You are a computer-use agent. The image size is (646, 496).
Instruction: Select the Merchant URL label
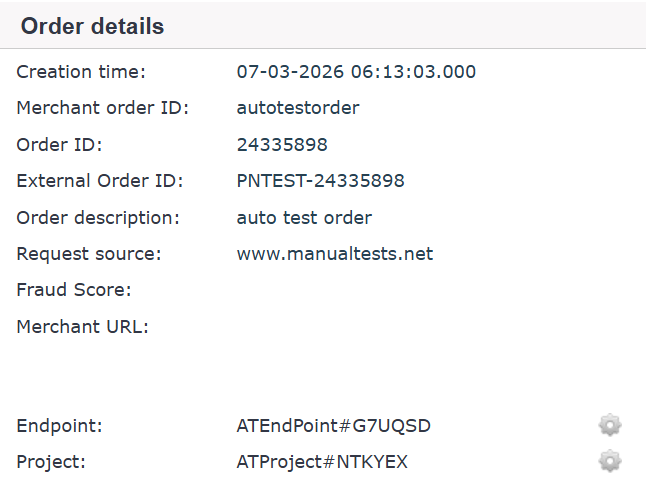click(82, 326)
